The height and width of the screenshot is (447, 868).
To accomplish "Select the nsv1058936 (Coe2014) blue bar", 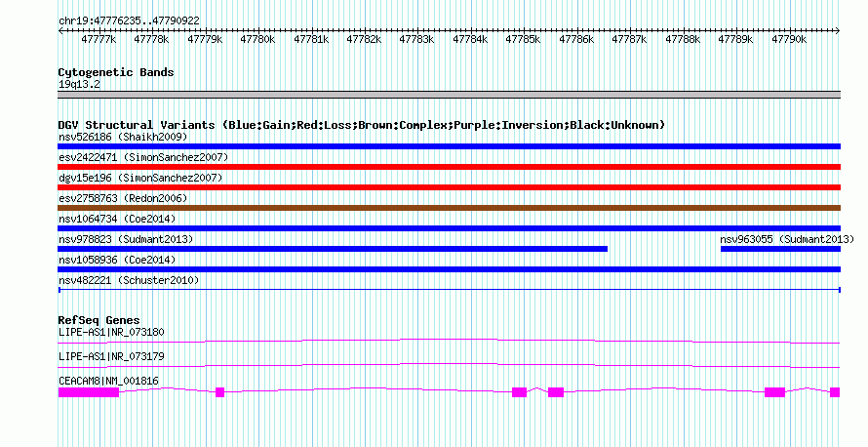I will coord(449,269).
